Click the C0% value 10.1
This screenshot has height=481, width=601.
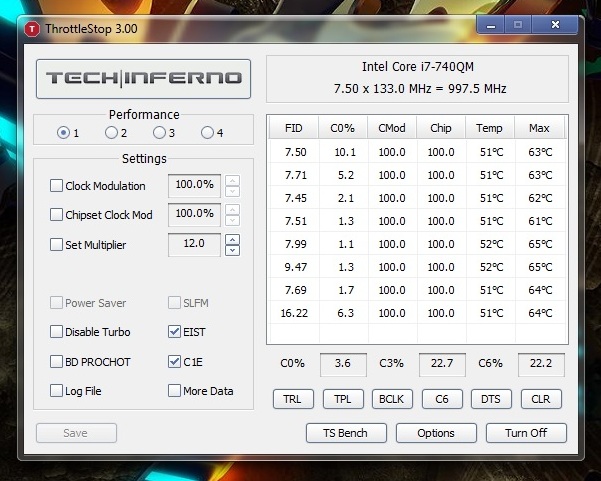[345, 152]
